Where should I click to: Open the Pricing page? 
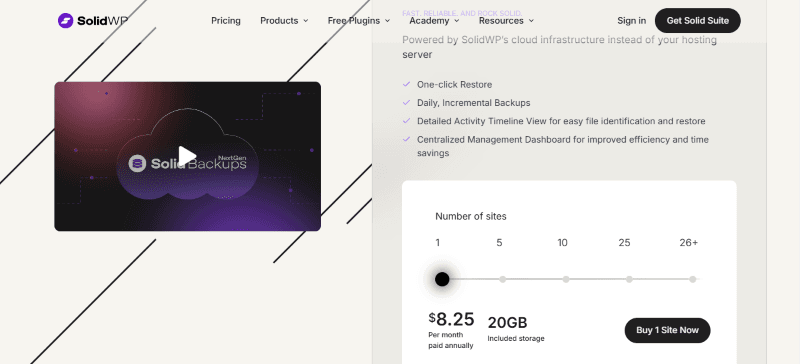(226, 21)
